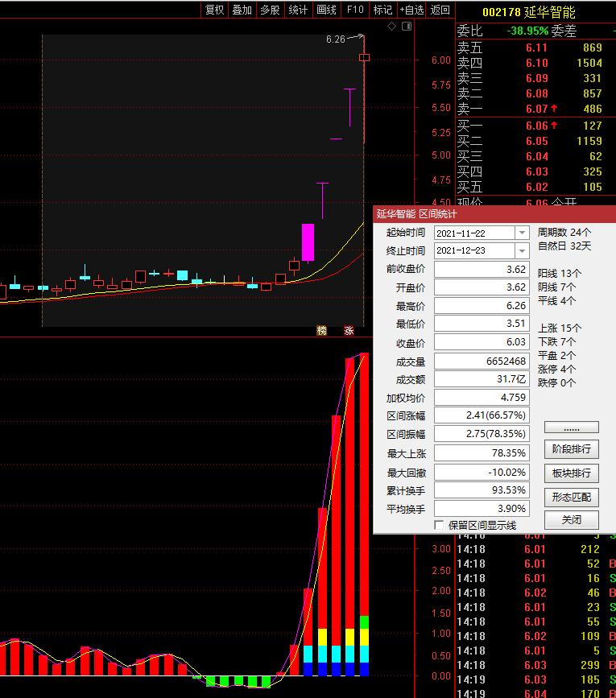Image resolution: width=616 pixels, height=698 pixels.
Task: Click the 板块排行 button
Action: [571, 473]
